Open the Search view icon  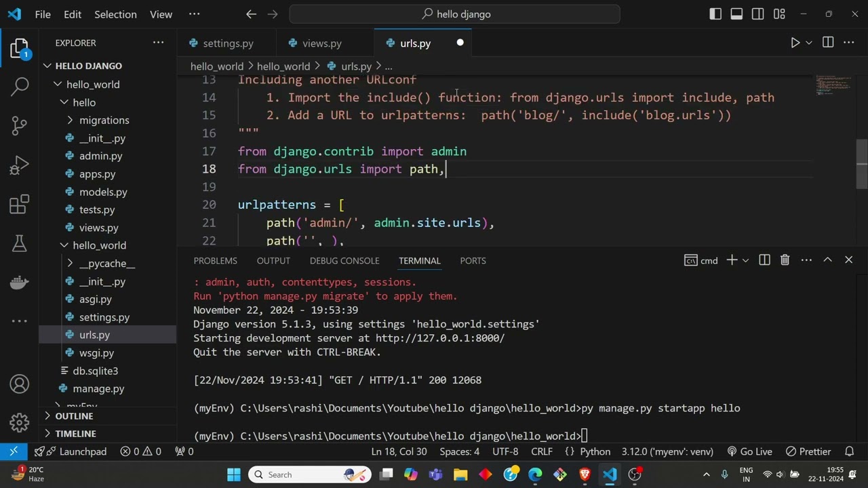point(20,86)
